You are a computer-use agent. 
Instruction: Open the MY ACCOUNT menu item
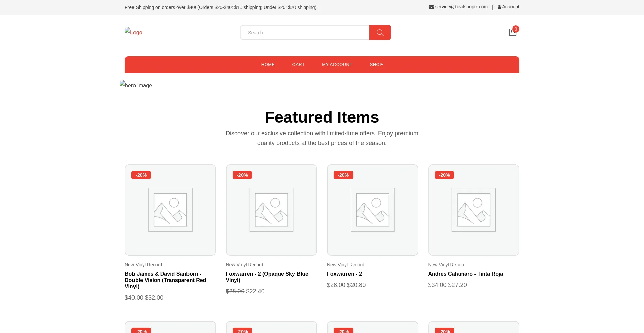tap(337, 65)
